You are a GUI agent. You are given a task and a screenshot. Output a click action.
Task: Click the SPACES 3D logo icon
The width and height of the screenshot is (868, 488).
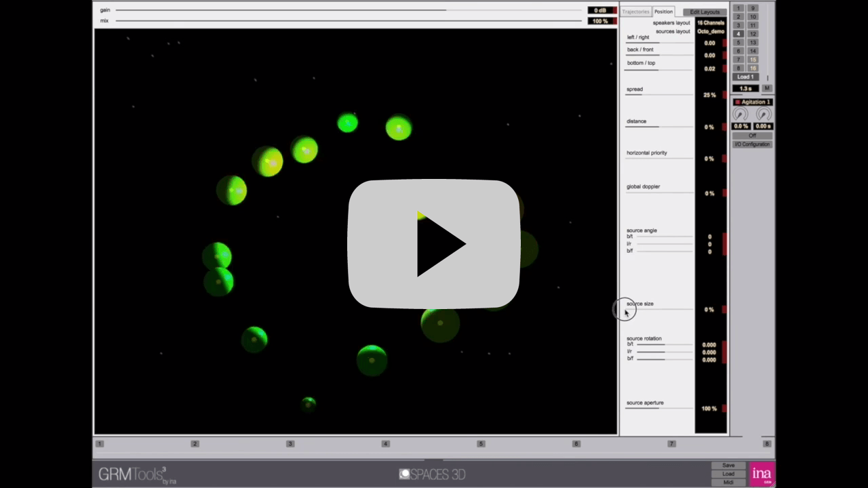click(x=405, y=474)
